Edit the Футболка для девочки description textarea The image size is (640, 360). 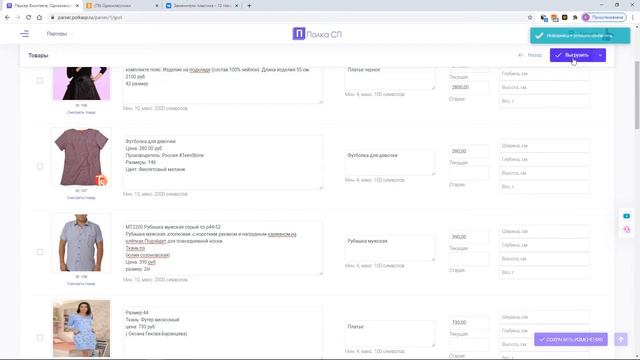pyautogui.click(x=223, y=162)
